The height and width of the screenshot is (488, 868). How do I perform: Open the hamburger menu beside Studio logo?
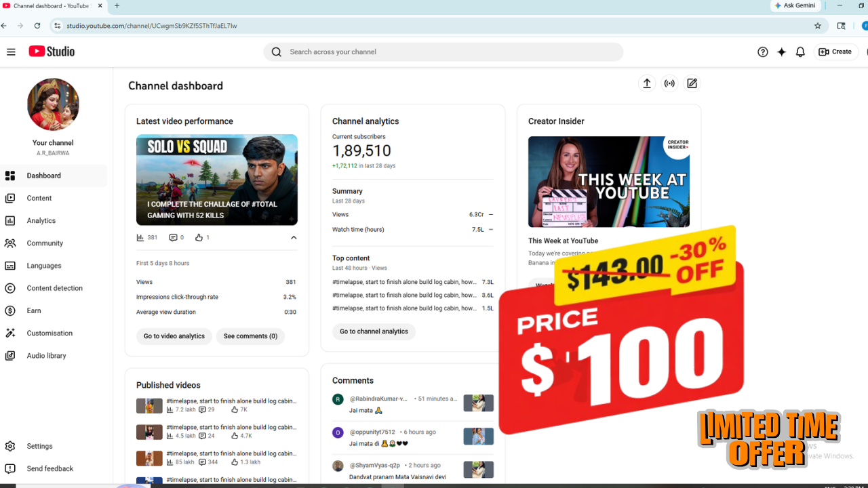[x=11, y=52]
